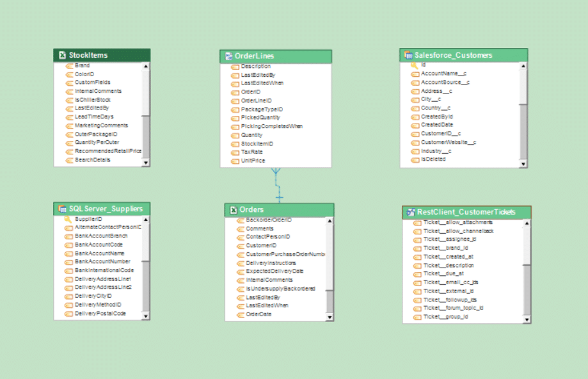Click the Excel icon in StockItems header
588x379 pixels.
pyautogui.click(x=62, y=55)
